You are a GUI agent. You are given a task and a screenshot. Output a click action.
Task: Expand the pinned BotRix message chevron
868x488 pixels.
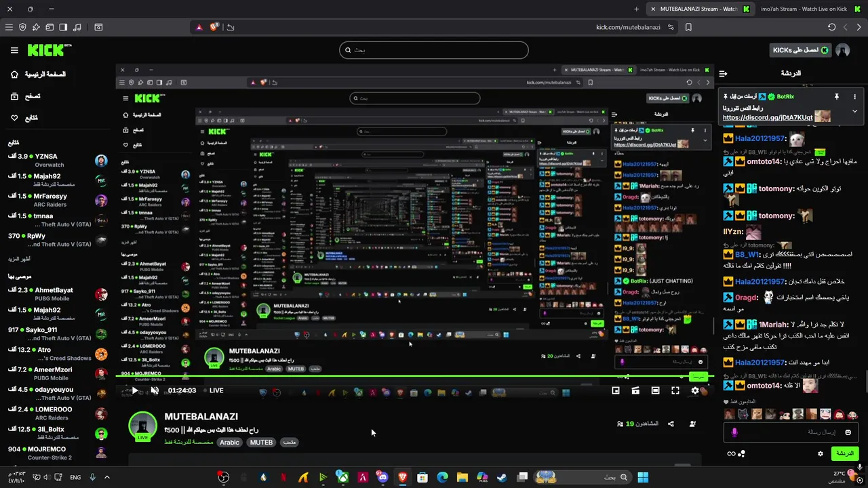(854, 111)
